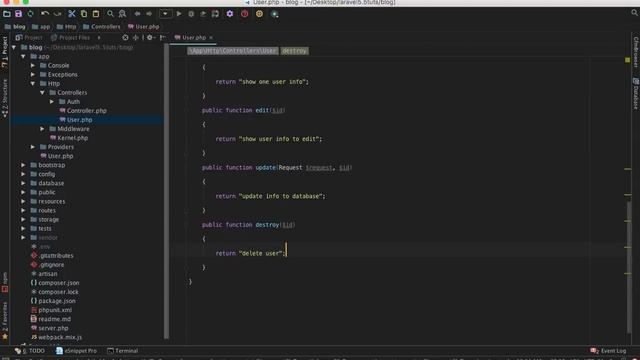Expand the Middleware folder

pyautogui.click(x=42, y=129)
